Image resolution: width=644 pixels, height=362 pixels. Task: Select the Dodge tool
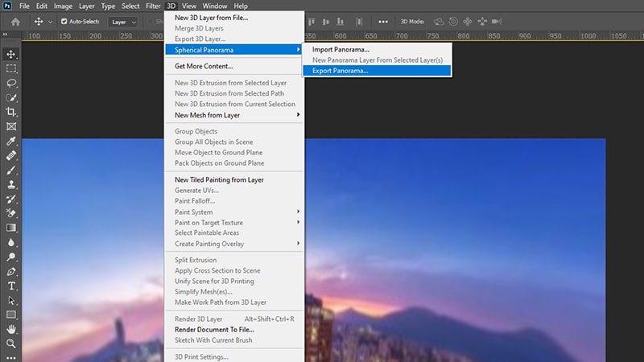tap(11, 257)
